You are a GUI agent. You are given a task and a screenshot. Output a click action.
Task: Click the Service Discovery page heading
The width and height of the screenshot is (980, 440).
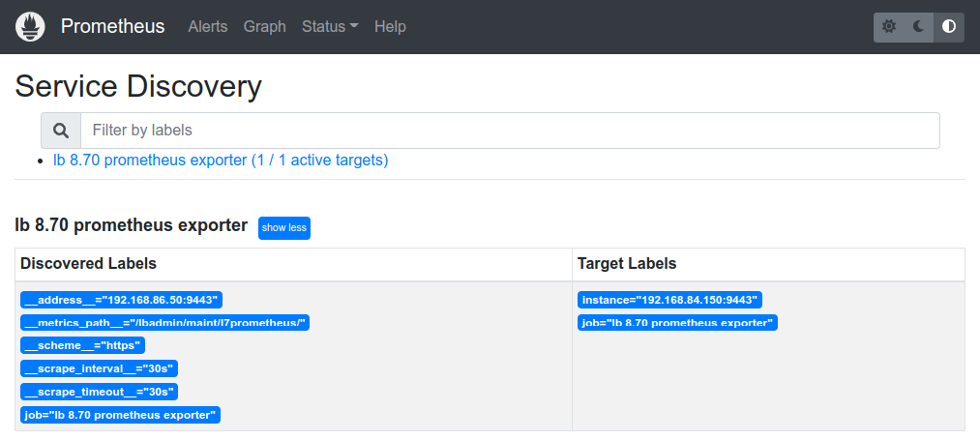[x=138, y=86]
